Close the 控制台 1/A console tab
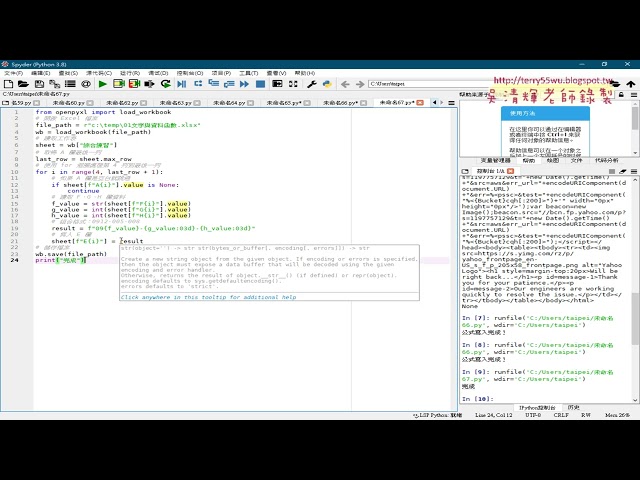640x480 pixels. (510, 171)
